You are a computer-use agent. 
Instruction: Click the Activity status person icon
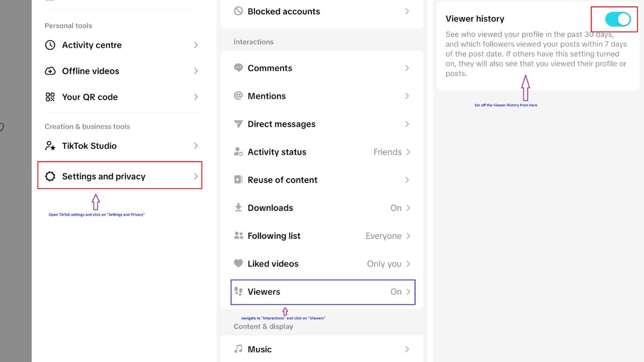click(238, 151)
